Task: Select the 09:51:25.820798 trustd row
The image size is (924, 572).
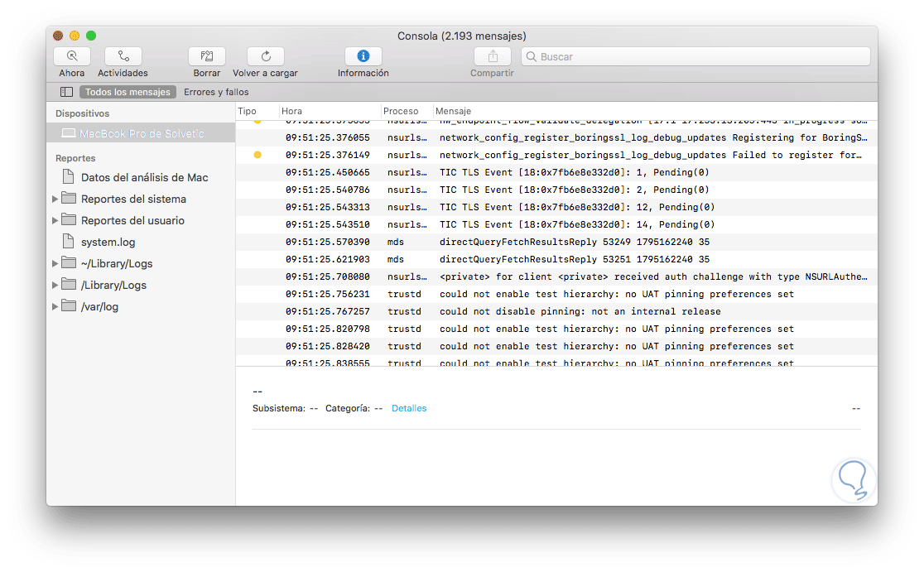Action: click(x=556, y=329)
